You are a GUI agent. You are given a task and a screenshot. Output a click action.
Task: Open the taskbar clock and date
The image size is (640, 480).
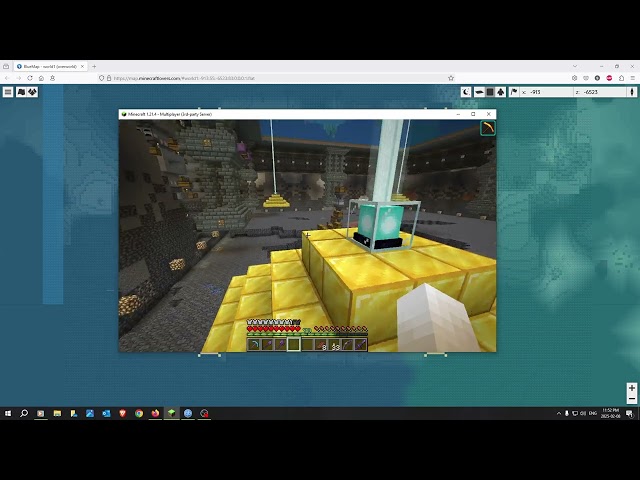pyautogui.click(x=611, y=413)
